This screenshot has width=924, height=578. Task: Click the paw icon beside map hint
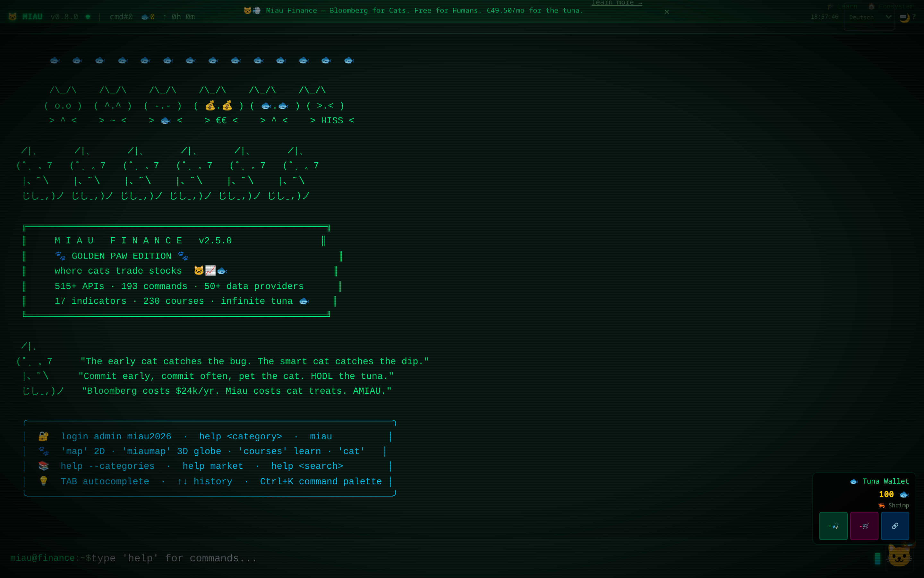[x=44, y=451]
